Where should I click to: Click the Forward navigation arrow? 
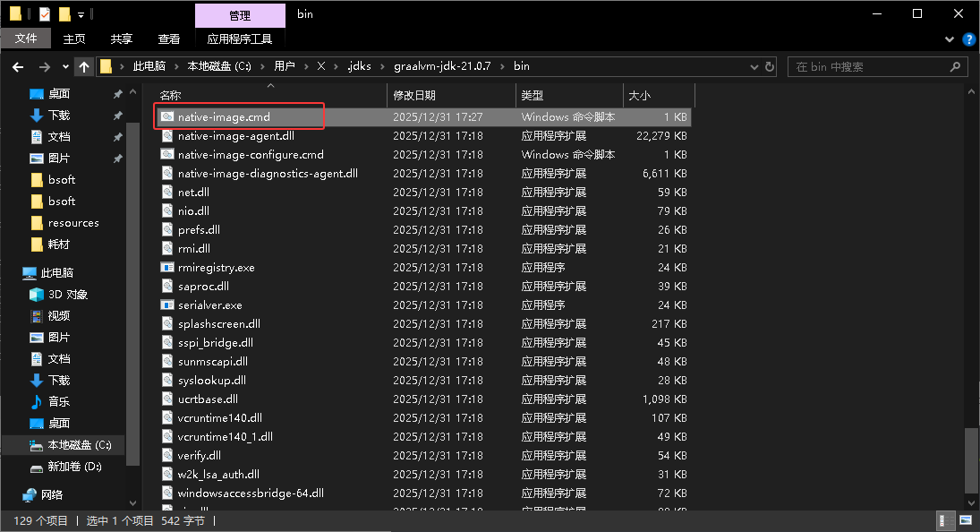tap(45, 67)
